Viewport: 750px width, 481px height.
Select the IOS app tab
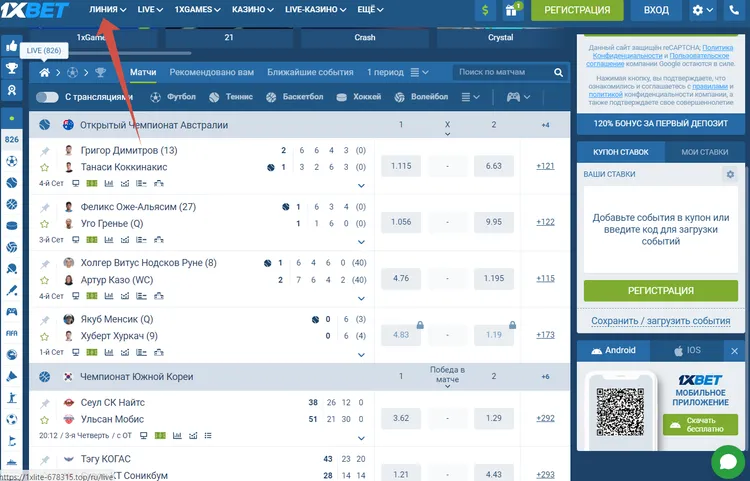pyautogui.click(x=687, y=350)
